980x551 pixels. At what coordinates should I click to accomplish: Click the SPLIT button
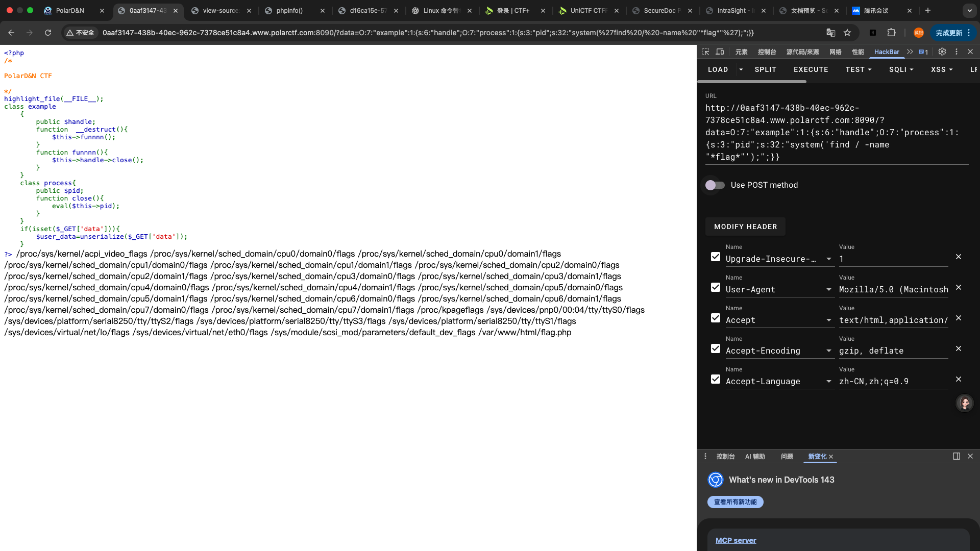[766, 69]
